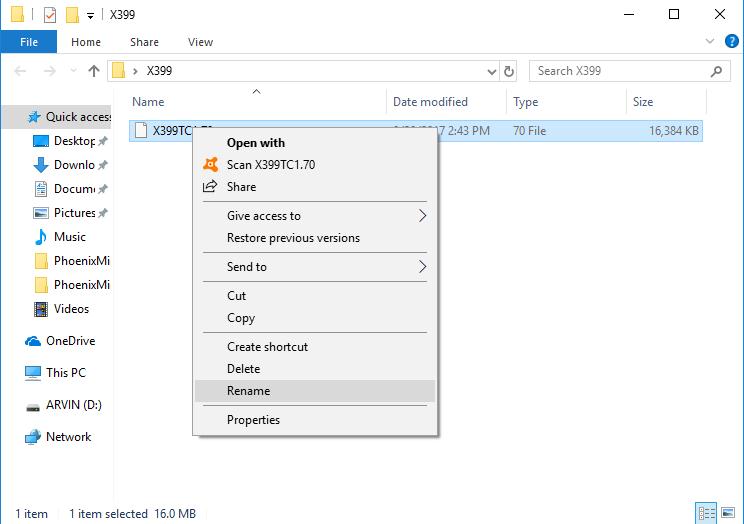The image size is (744, 524).
Task: Open the Quick Access Toolbar customize dropdown
Action: pos(91,16)
